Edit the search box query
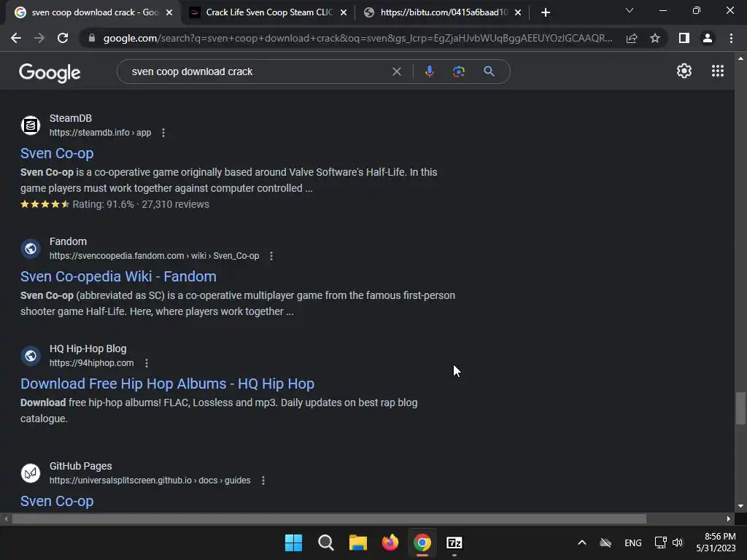The width and height of the screenshot is (747, 560). [258, 71]
